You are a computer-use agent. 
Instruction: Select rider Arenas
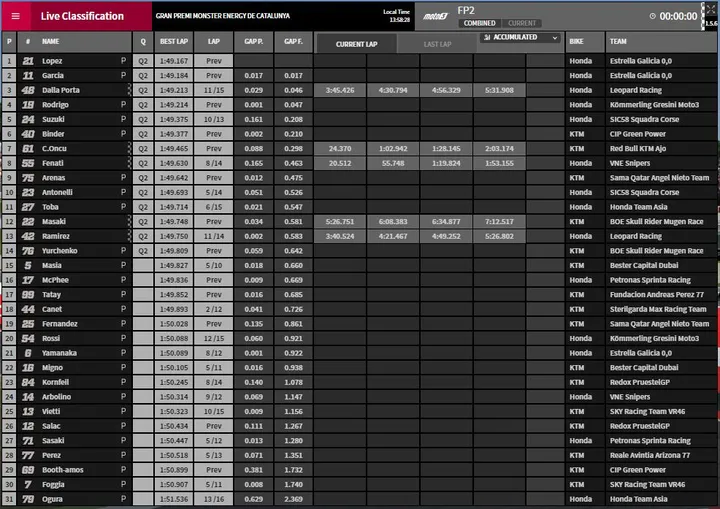click(54, 178)
